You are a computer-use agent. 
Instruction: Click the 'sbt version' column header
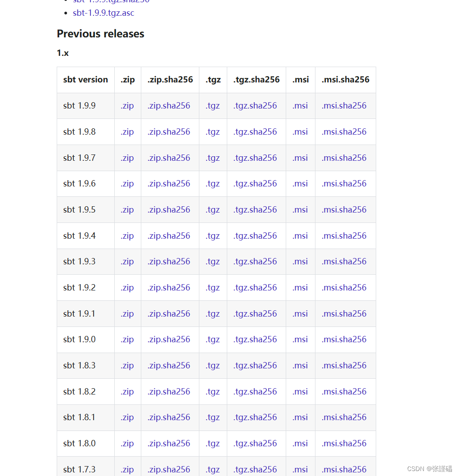pyautogui.click(x=85, y=80)
